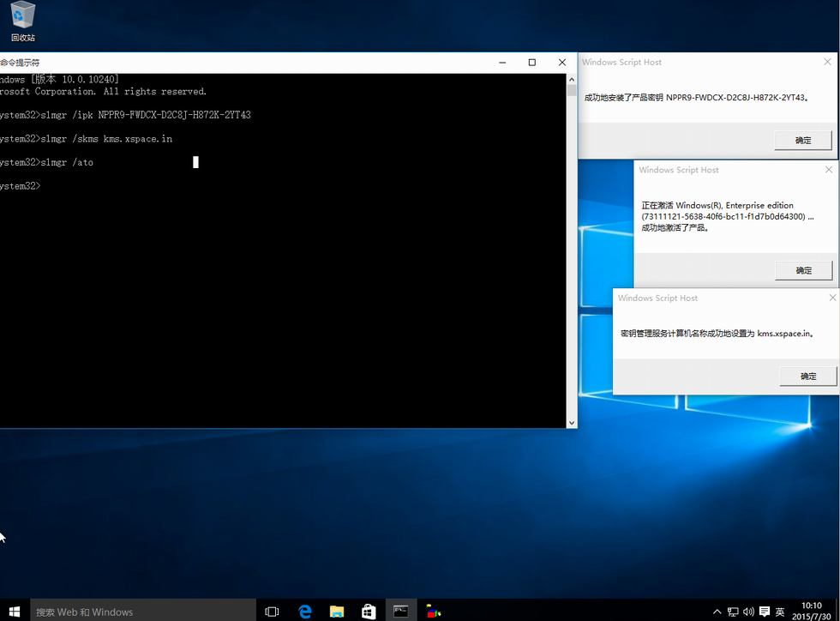Screen dimensions: 840x621
Task: Close the kms.xspace.in Script Host dialog
Action: point(833,298)
